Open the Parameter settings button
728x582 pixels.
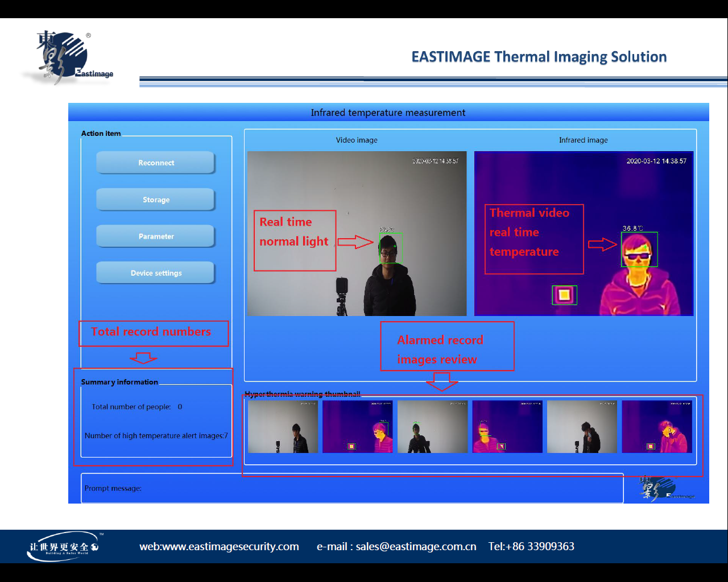click(156, 236)
